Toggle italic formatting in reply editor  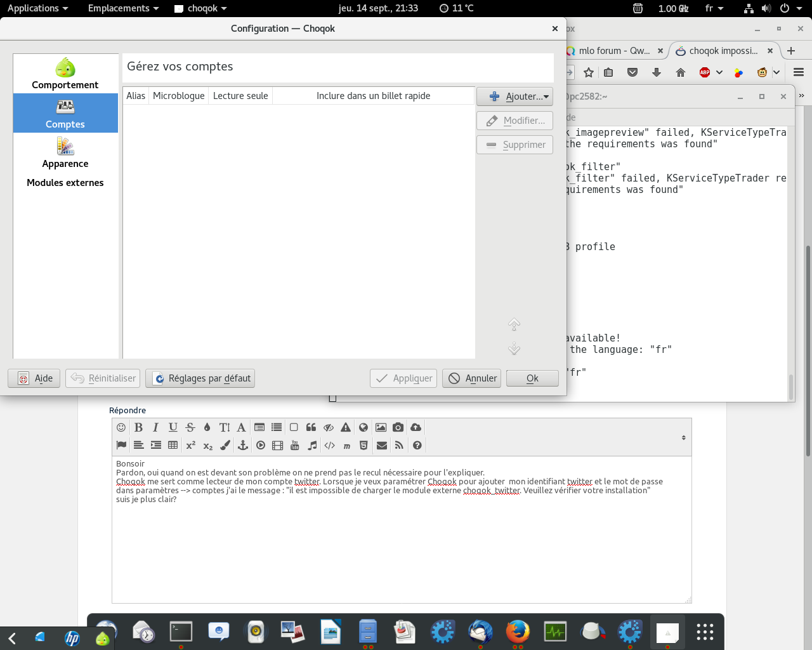[x=155, y=427]
